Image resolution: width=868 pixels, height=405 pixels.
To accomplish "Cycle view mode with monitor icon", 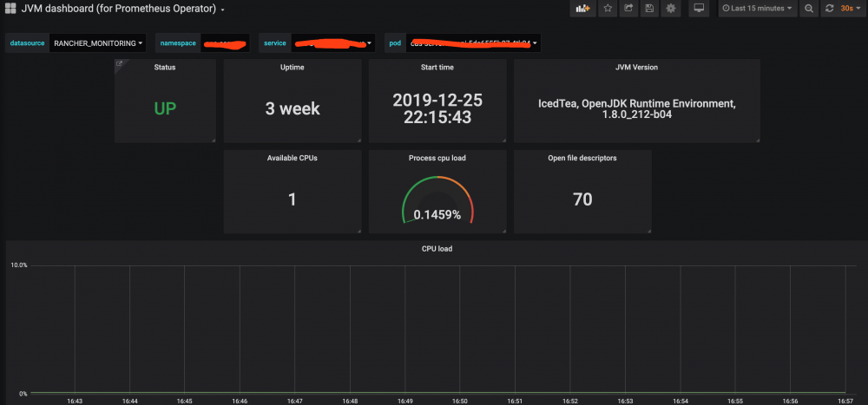I will tap(699, 9).
